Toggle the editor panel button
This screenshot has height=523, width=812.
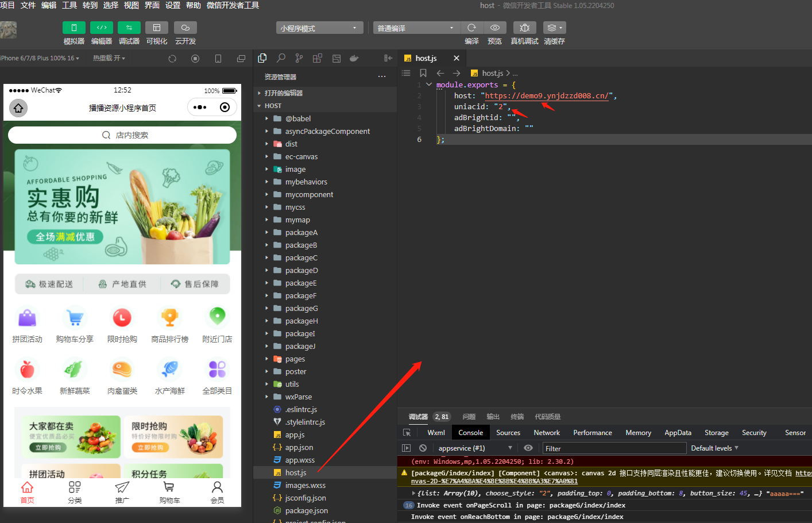click(x=102, y=28)
